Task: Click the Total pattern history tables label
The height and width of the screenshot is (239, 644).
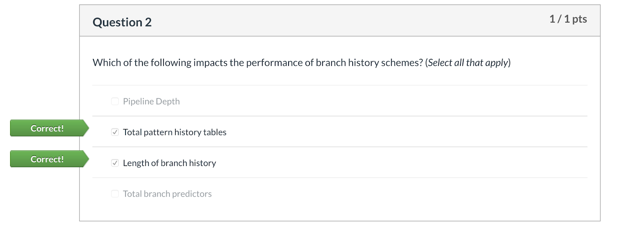Action: 175,132
